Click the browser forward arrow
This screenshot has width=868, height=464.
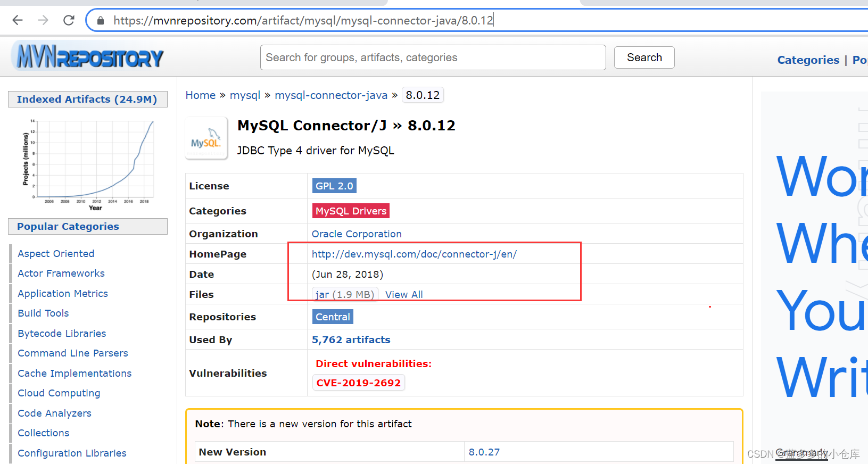click(x=43, y=20)
